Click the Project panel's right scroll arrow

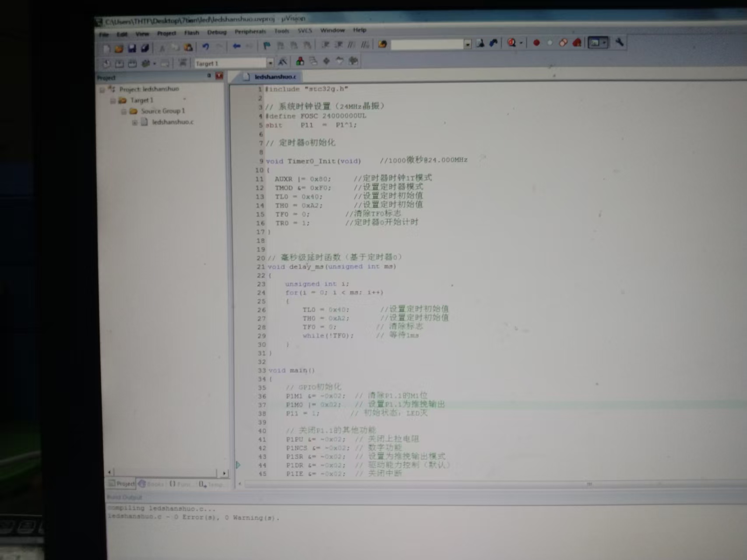[x=224, y=473]
